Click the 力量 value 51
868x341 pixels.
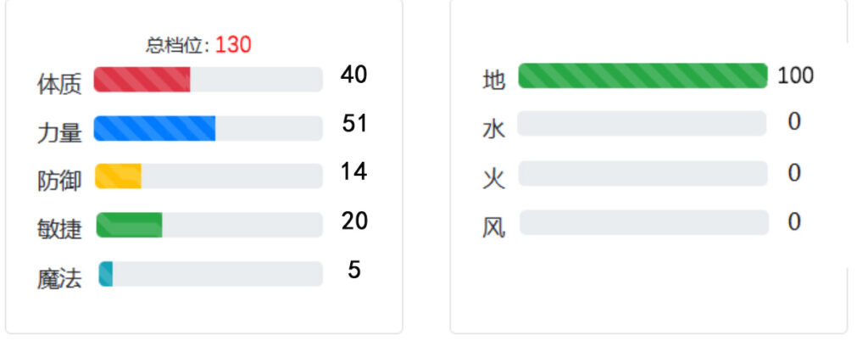tap(354, 124)
